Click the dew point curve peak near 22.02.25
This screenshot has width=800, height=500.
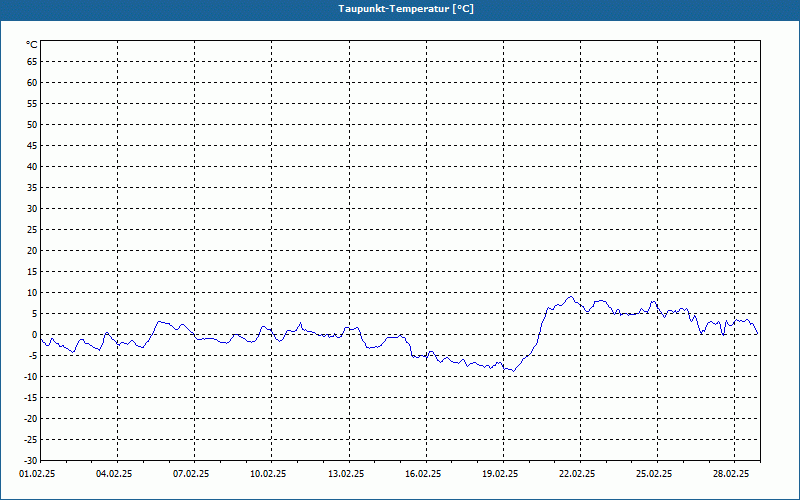(571, 296)
